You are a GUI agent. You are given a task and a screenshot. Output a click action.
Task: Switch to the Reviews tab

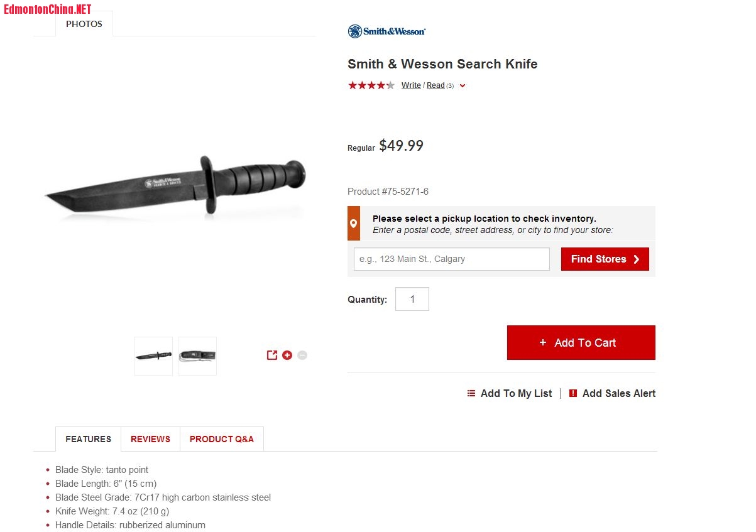(150, 439)
